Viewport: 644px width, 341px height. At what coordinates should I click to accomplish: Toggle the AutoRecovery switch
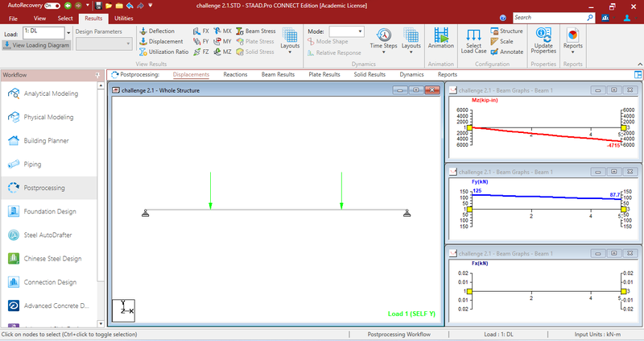click(52, 6)
